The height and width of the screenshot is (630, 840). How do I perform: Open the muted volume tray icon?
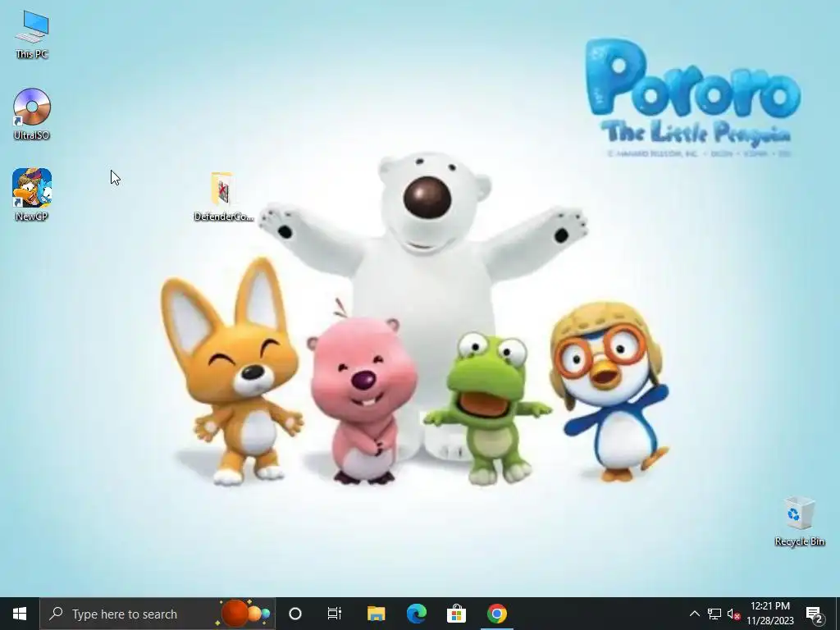[733, 614]
